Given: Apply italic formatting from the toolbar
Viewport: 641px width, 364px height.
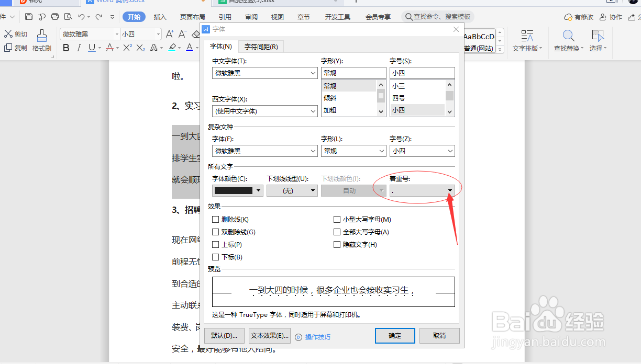Looking at the screenshot, I should pos(79,48).
